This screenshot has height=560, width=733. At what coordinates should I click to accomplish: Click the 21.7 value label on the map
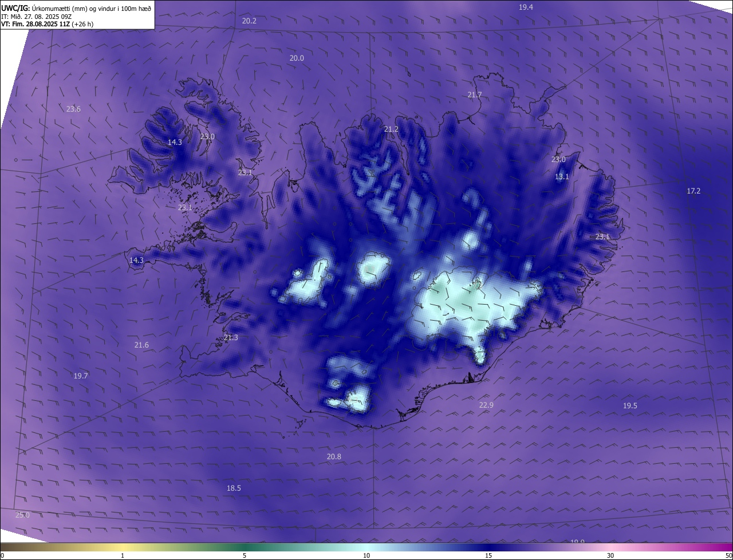(x=475, y=94)
